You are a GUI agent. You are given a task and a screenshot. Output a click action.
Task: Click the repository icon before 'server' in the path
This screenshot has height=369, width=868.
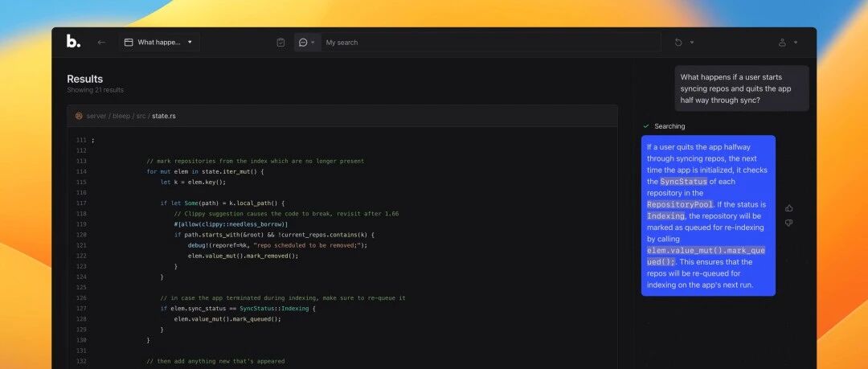79,116
